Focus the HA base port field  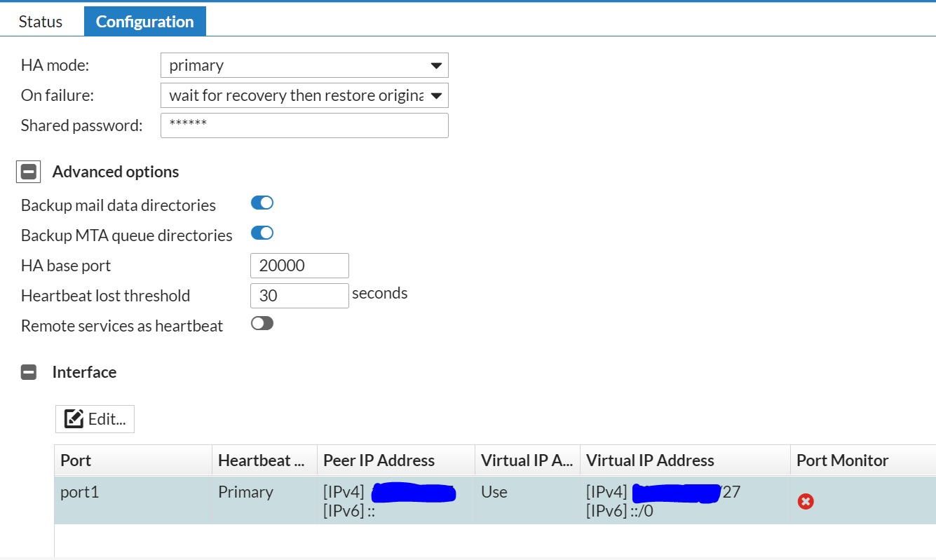[x=299, y=266]
